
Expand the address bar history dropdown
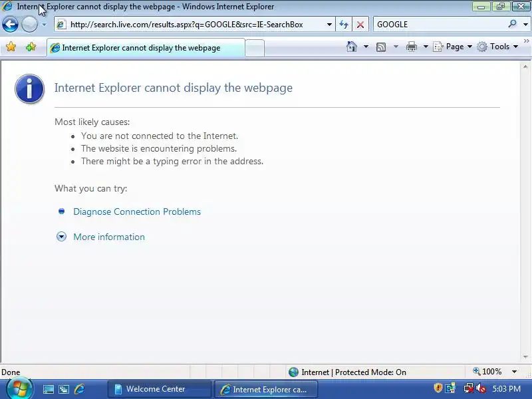tap(329, 25)
